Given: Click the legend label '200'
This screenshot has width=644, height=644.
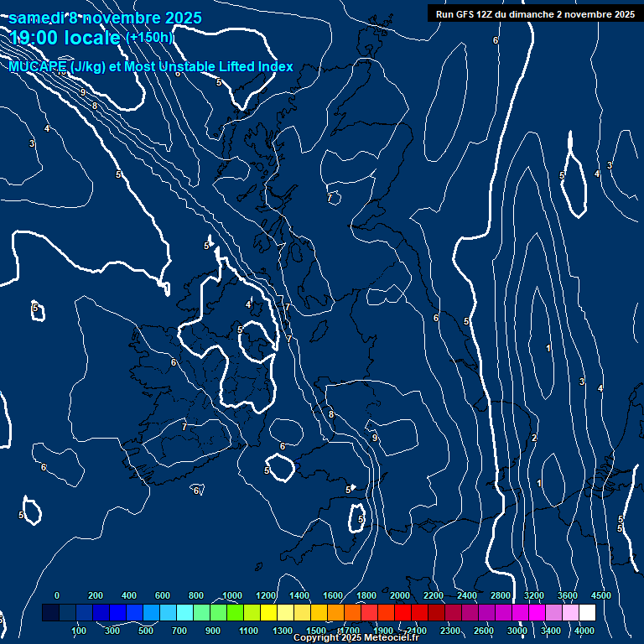Looking at the screenshot, I should coord(96,595).
